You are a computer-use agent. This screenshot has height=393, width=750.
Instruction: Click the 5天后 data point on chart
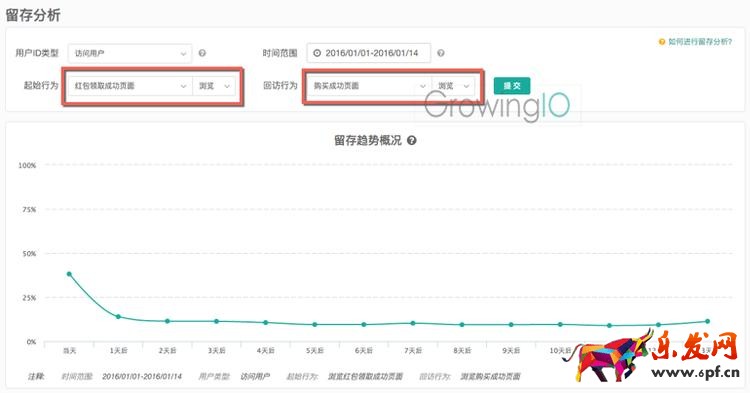point(315,325)
